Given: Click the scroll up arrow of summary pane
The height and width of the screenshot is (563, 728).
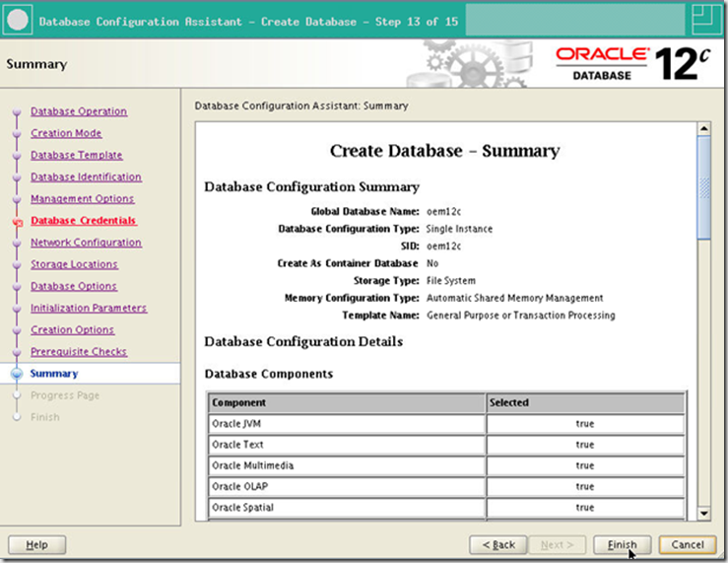Looking at the screenshot, I should click(703, 129).
